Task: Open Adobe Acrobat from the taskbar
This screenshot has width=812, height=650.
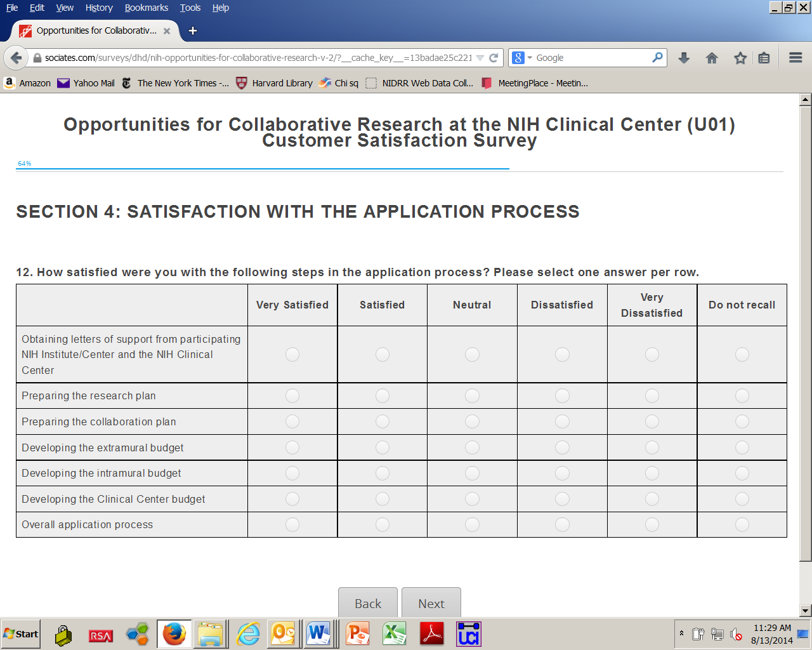Action: click(431, 633)
